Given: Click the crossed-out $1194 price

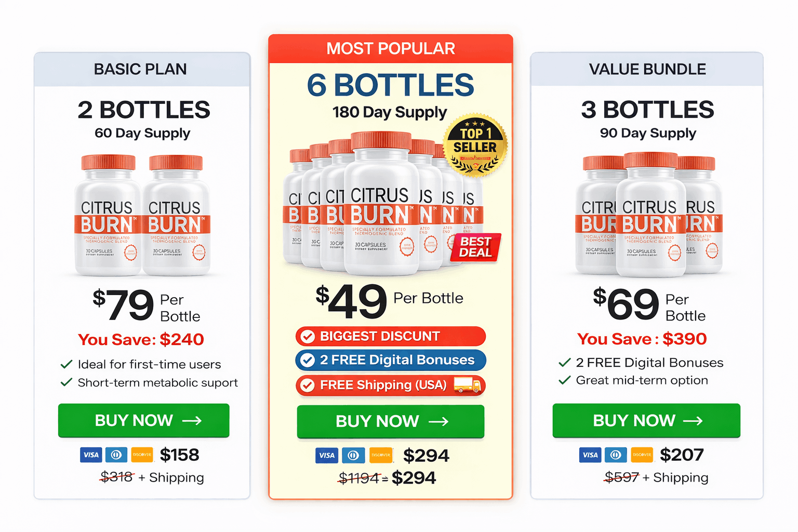Looking at the screenshot, I should point(357,477).
